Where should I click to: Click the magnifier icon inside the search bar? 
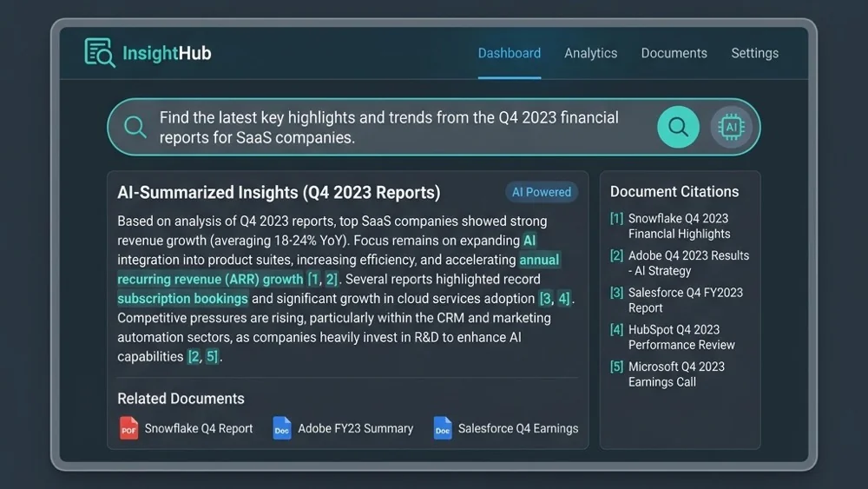135,127
